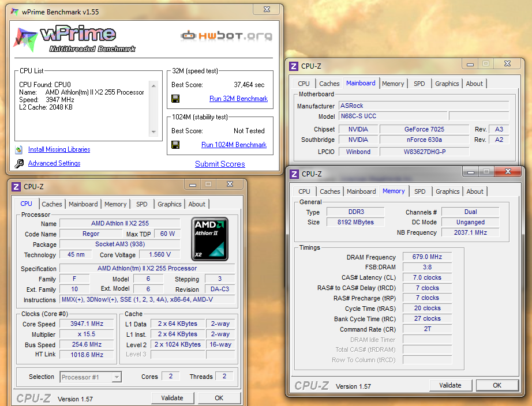Click the 2T command rate value
Image resolution: width=532 pixels, height=406 pixels.
pos(427,329)
